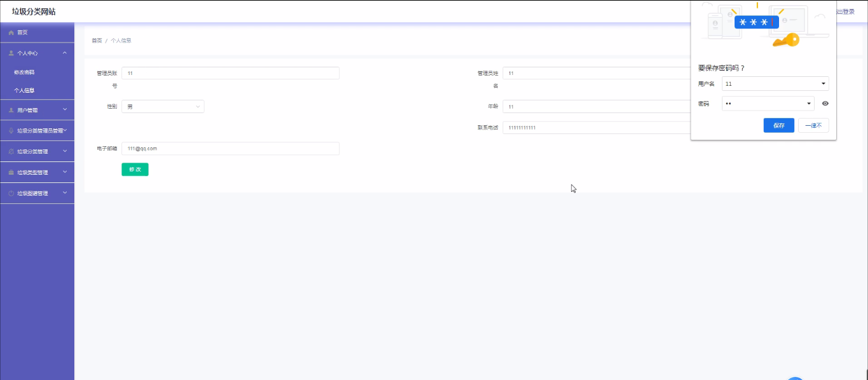The image size is (868, 380).
Task: Click the icon beside 垃圾分类管理
Action: 11,152
